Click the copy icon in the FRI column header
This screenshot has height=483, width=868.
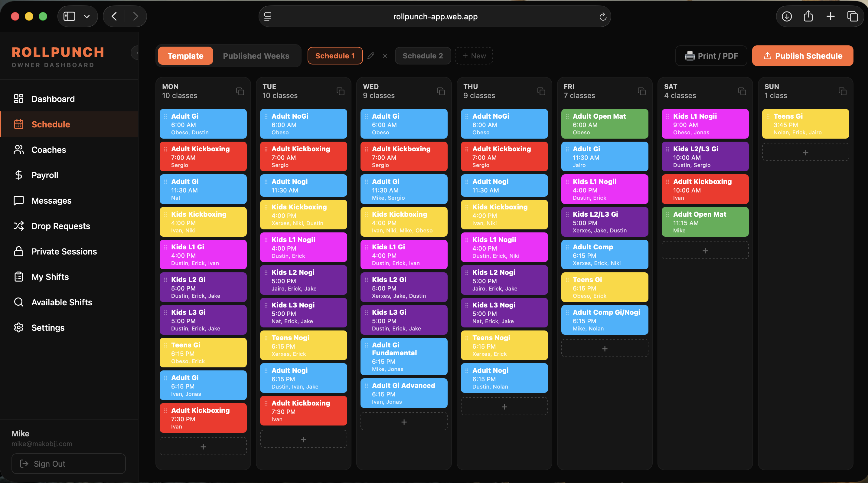(x=641, y=91)
